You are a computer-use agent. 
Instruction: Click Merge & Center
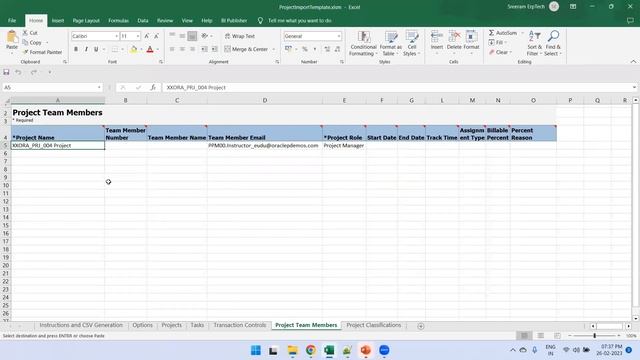coord(246,49)
